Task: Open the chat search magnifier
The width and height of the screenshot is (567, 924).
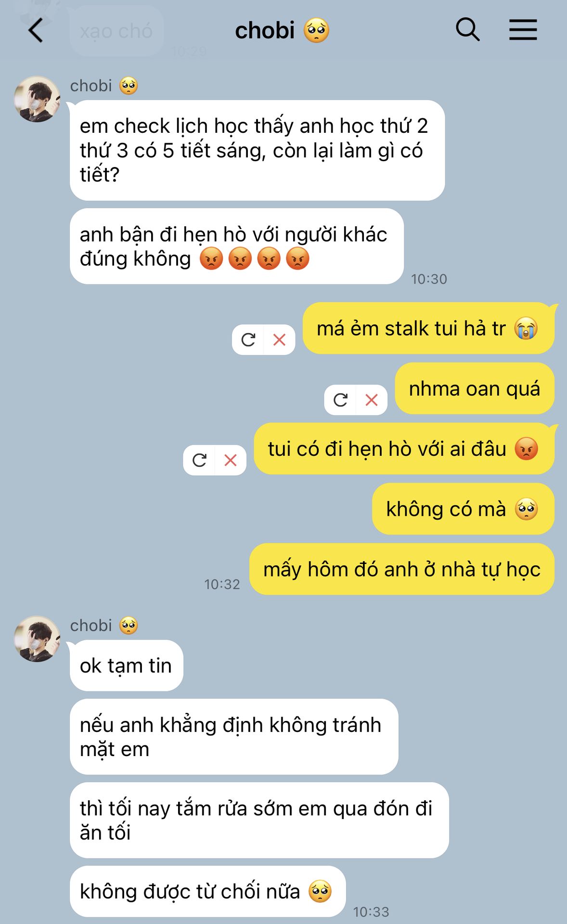Action: [x=467, y=30]
